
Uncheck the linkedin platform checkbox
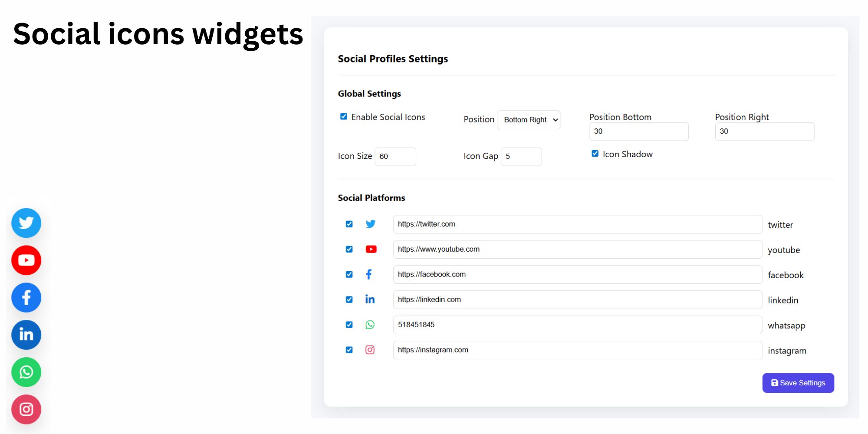(x=349, y=299)
